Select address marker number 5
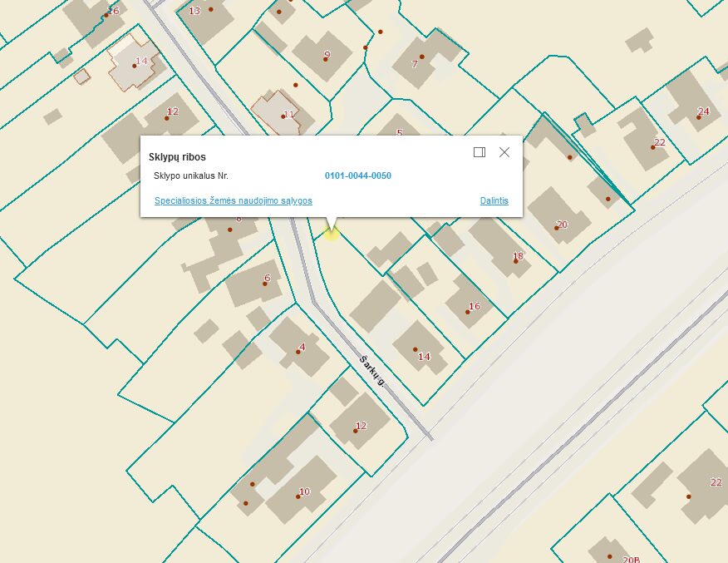 [x=399, y=133]
